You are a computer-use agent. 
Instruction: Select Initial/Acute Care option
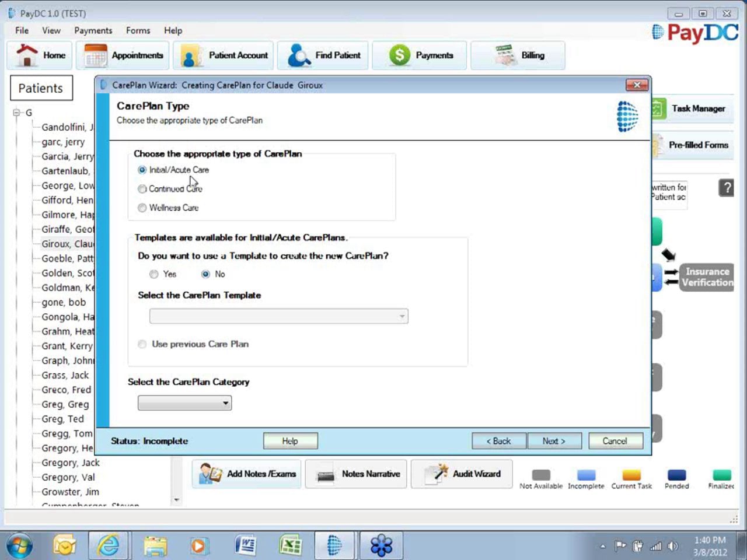pyautogui.click(x=173, y=170)
